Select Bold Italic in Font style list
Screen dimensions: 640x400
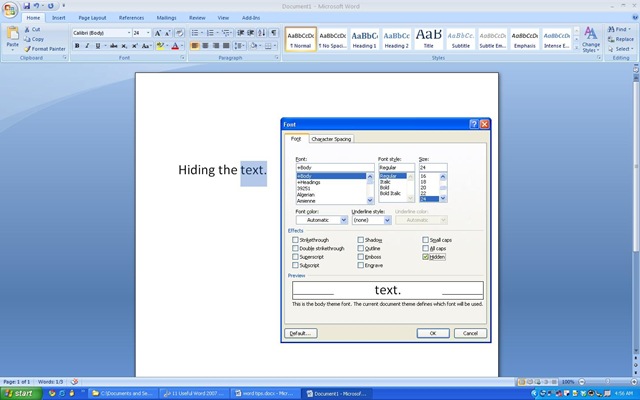coord(390,193)
